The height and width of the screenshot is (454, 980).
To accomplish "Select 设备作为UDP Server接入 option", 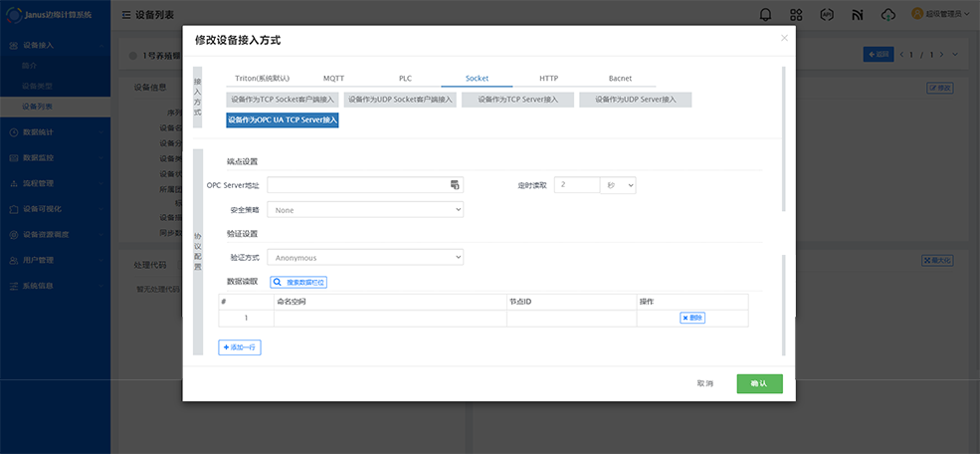I will pyautogui.click(x=635, y=100).
